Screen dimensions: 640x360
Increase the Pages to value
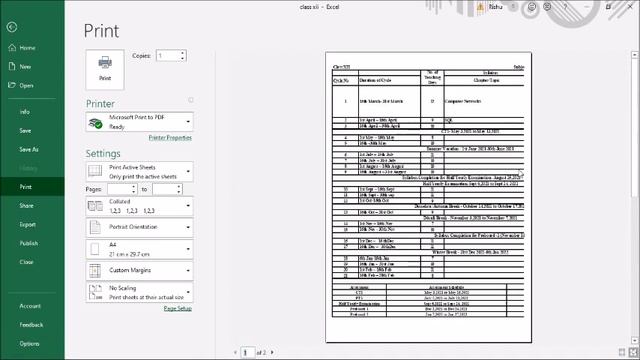[x=179, y=187]
